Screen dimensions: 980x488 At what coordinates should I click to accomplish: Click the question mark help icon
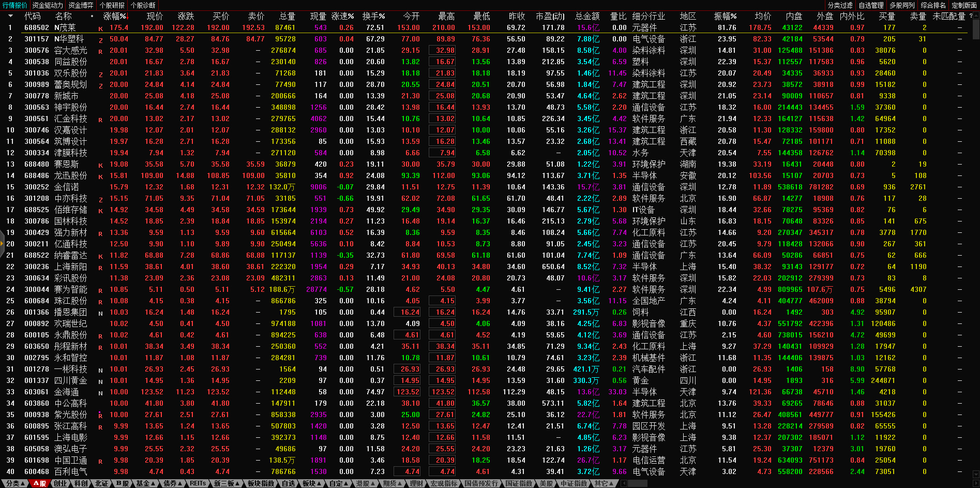(971, 16)
